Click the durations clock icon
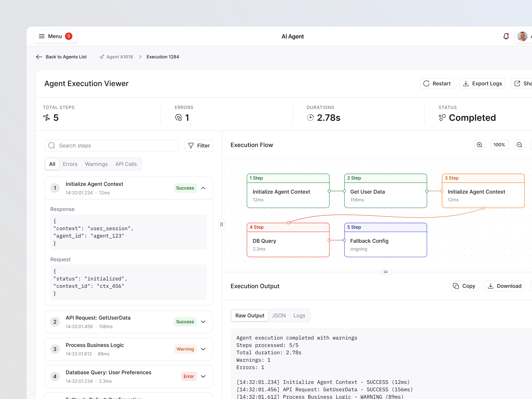The image size is (532, 399). coord(310,118)
